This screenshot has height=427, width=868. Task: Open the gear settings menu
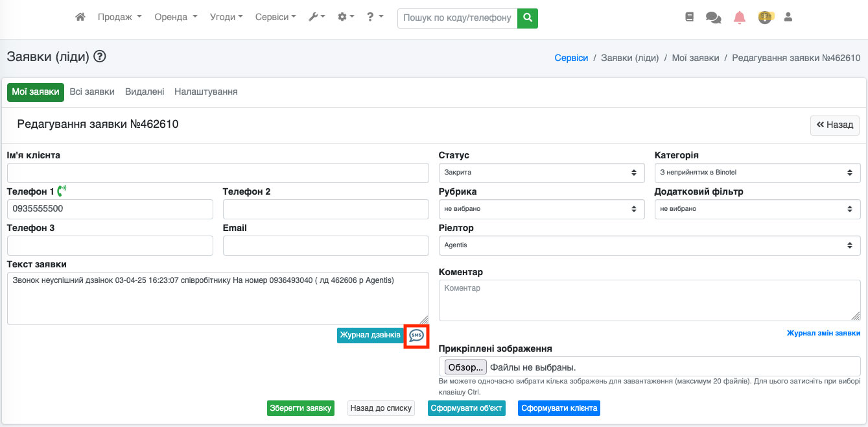point(346,18)
